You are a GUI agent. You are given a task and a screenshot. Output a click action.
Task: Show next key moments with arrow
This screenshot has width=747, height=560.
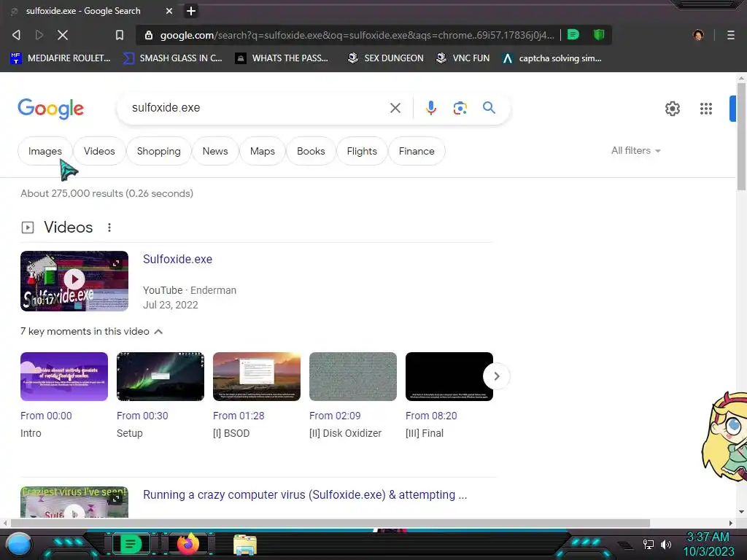tap(496, 376)
